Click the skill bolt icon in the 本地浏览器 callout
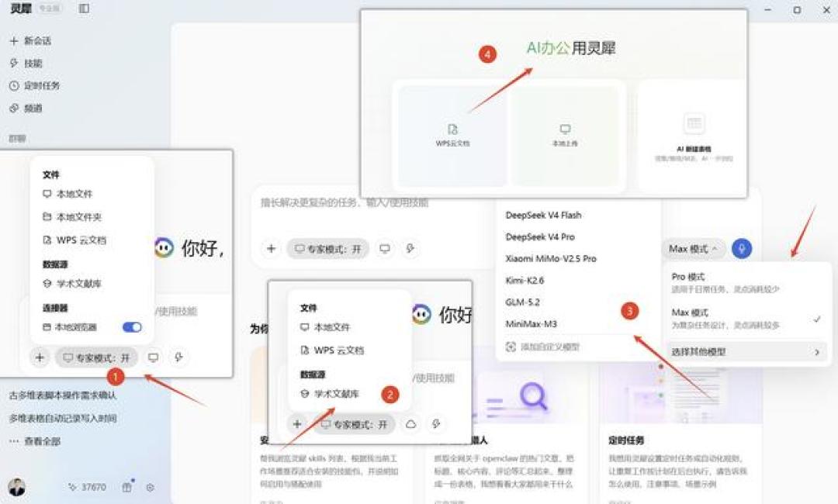 point(178,357)
